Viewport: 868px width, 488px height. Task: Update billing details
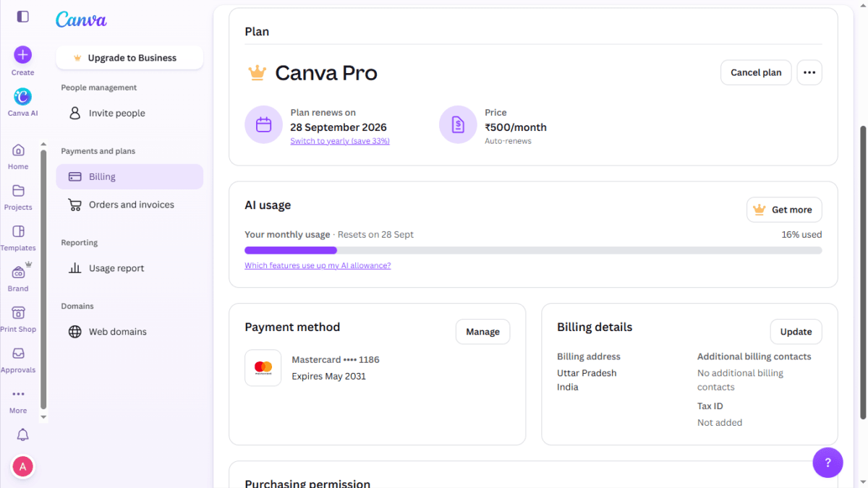tap(796, 332)
